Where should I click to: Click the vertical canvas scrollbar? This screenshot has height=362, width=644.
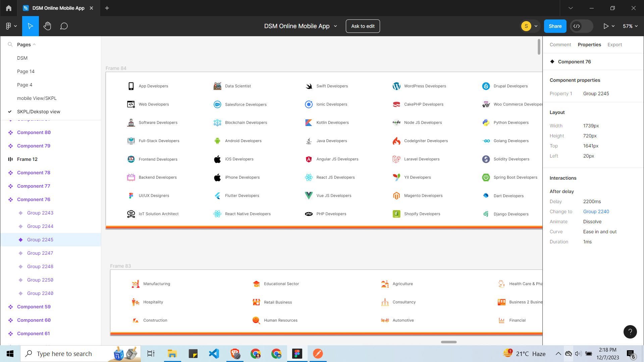[539, 47]
